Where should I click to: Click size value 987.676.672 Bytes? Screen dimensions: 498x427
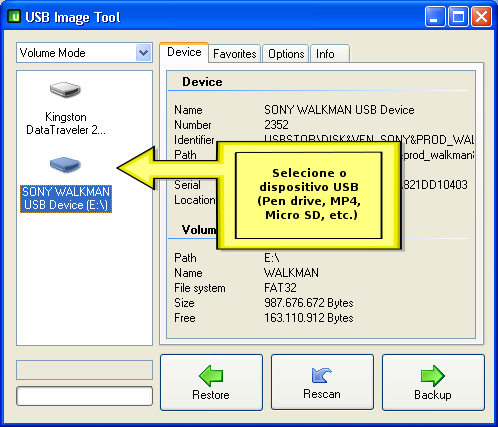pos(308,303)
